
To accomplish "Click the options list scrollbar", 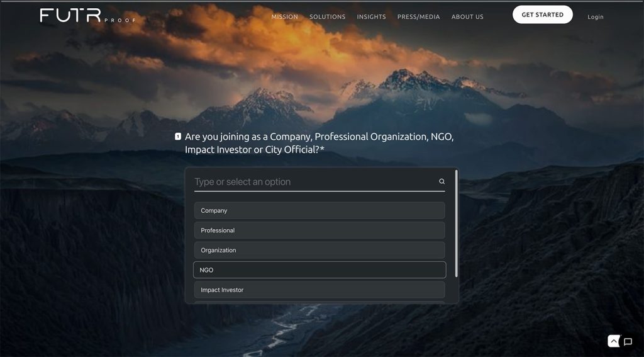I will click(x=457, y=224).
